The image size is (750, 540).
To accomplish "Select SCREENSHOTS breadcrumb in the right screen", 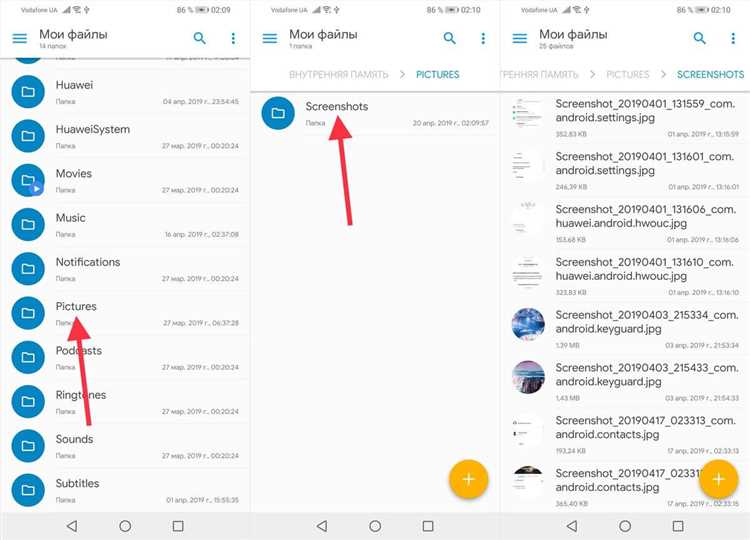I will tap(710, 75).
